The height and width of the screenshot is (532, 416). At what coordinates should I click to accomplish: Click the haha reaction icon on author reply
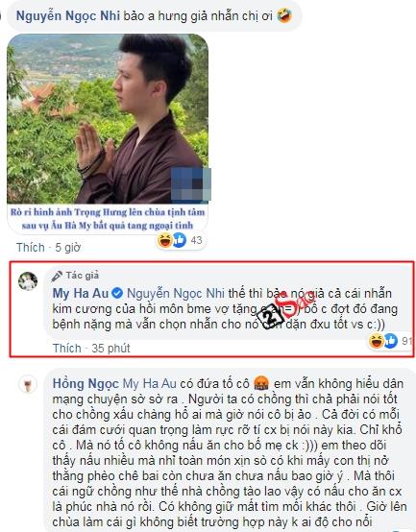376,341
